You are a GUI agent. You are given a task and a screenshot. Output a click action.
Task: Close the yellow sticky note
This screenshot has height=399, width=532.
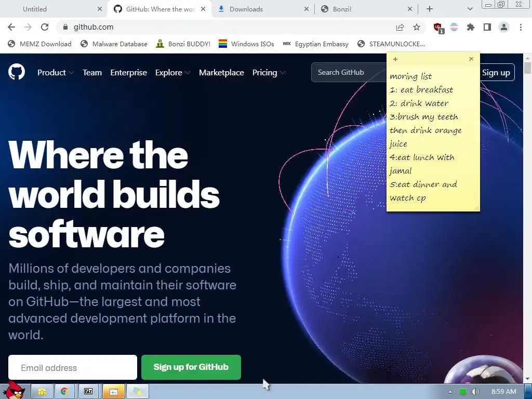point(471,59)
